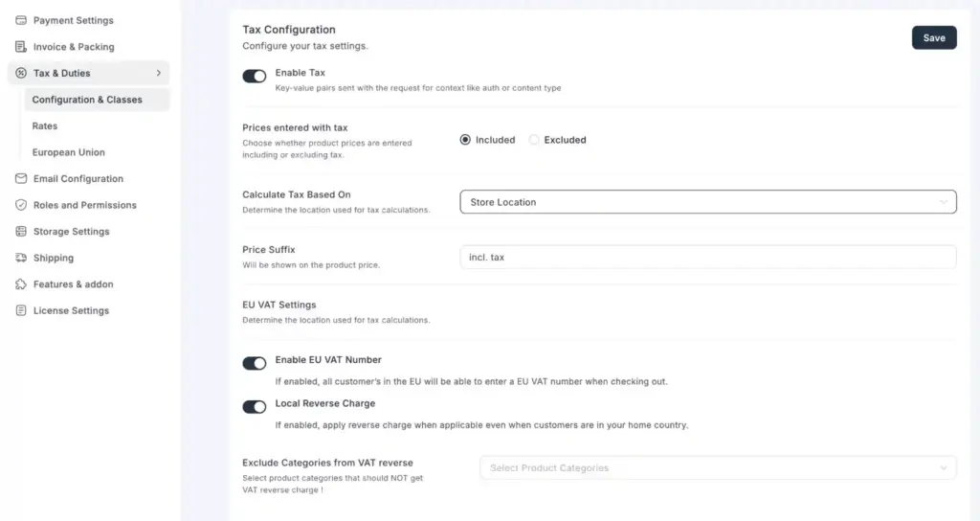Image resolution: width=980 pixels, height=521 pixels.
Task: Open Payment Settings menu item
Action: coord(73,20)
